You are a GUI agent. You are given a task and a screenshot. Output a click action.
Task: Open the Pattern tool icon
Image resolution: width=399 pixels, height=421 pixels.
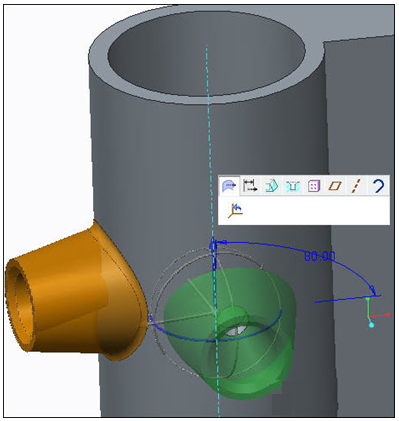click(x=314, y=186)
